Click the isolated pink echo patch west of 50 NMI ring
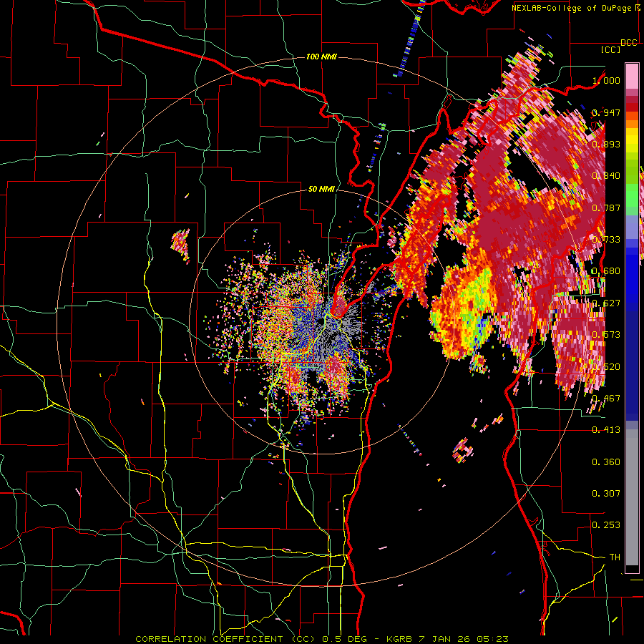This screenshot has width=644, height=644. click(181, 245)
